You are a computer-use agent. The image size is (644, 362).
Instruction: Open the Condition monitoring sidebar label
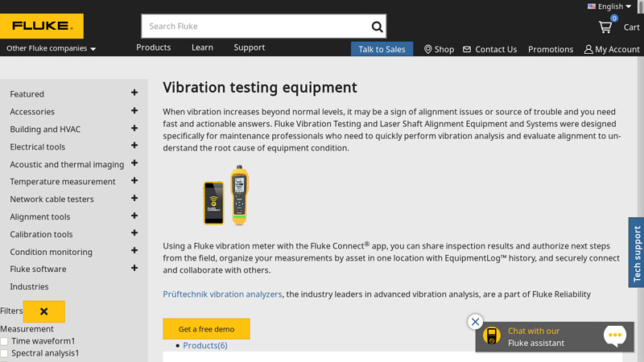pos(51,252)
